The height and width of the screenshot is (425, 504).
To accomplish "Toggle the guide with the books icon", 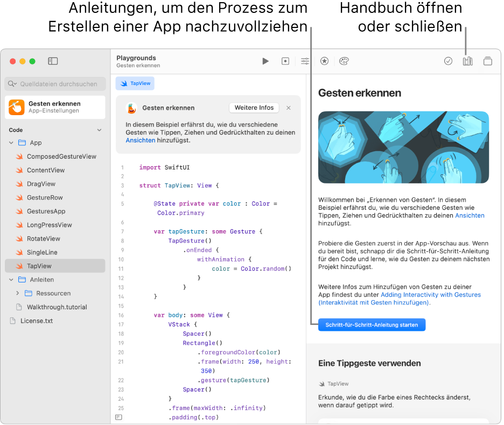I will pyautogui.click(x=468, y=61).
